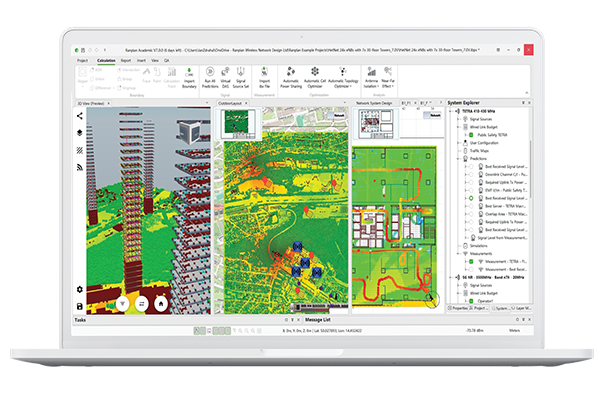Select EMF V/m Public Safety prediction radio
This screenshot has height=394, width=604.
click(471, 190)
